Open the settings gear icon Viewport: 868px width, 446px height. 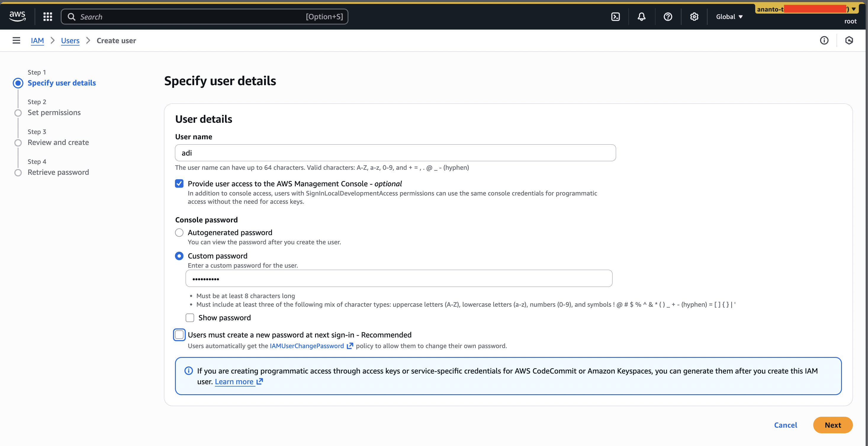tap(694, 17)
